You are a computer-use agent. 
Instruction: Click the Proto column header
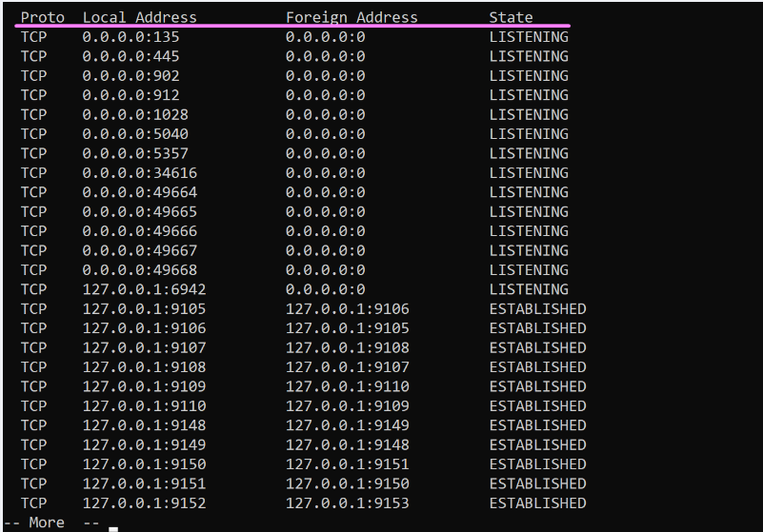[x=42, y=17]
